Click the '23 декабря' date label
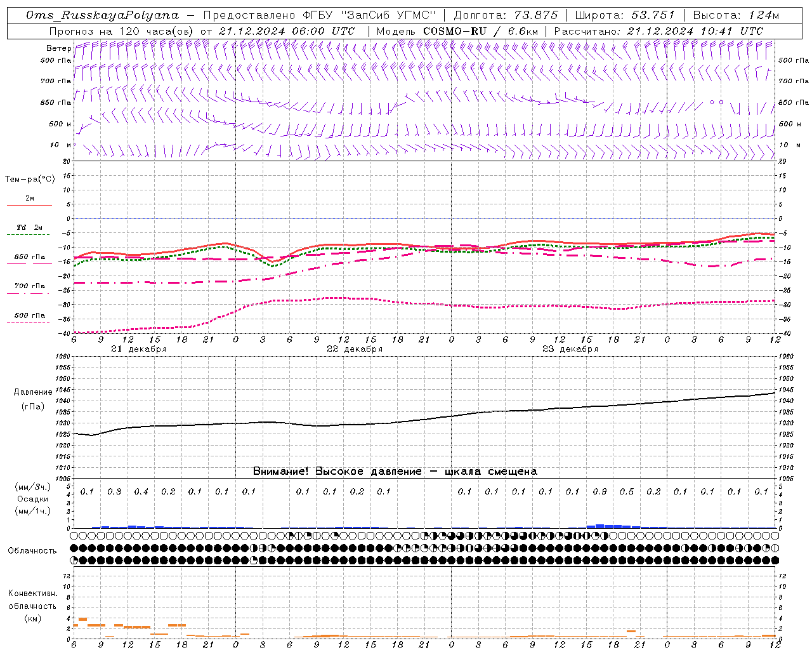812x650 pixels. point(570,349)
